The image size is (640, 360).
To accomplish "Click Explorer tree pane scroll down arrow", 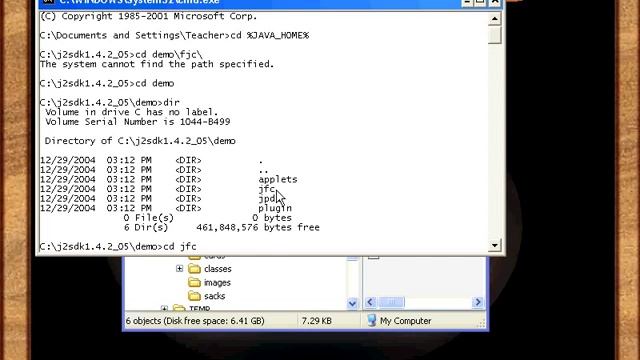I will 352,303.
